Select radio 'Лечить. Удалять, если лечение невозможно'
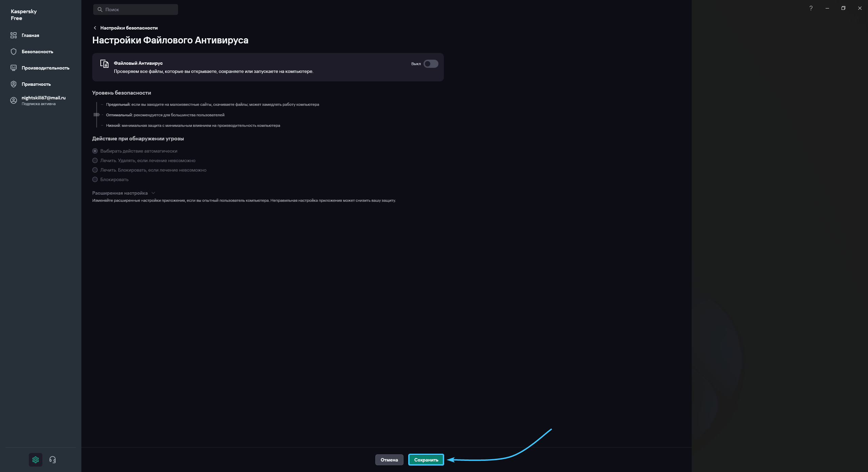 point(95,160)
